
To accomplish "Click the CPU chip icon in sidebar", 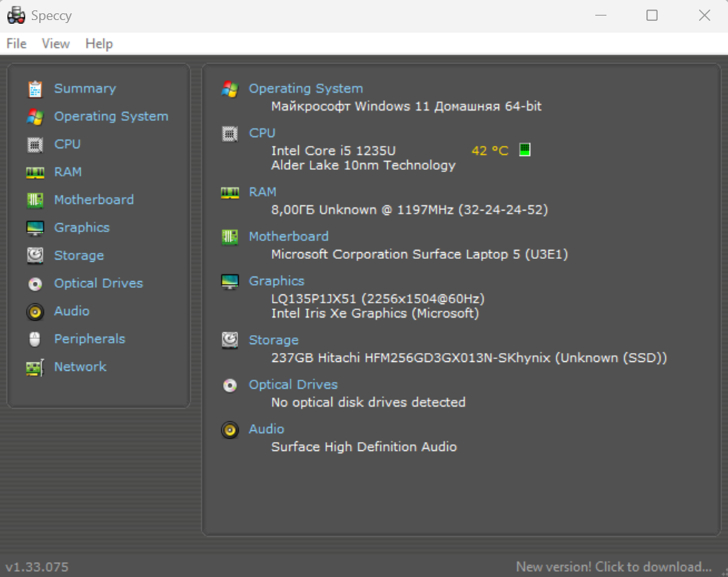I will tap(35, 145).
